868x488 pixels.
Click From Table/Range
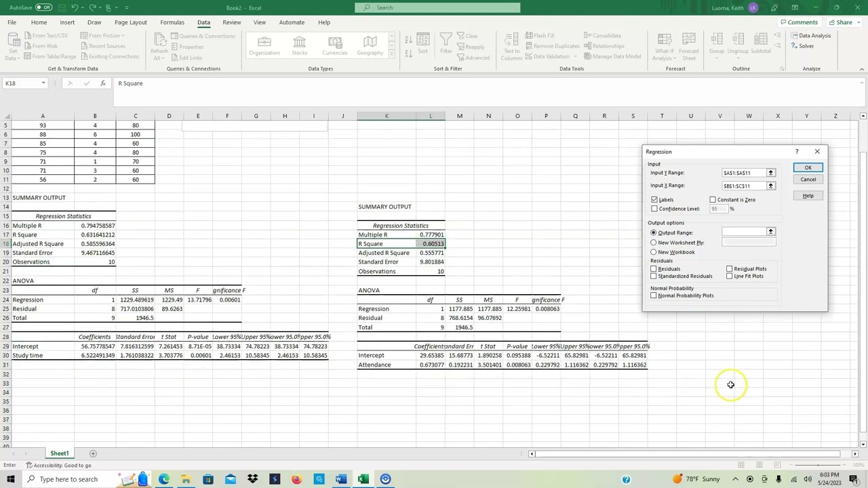[x=51, y=56]
